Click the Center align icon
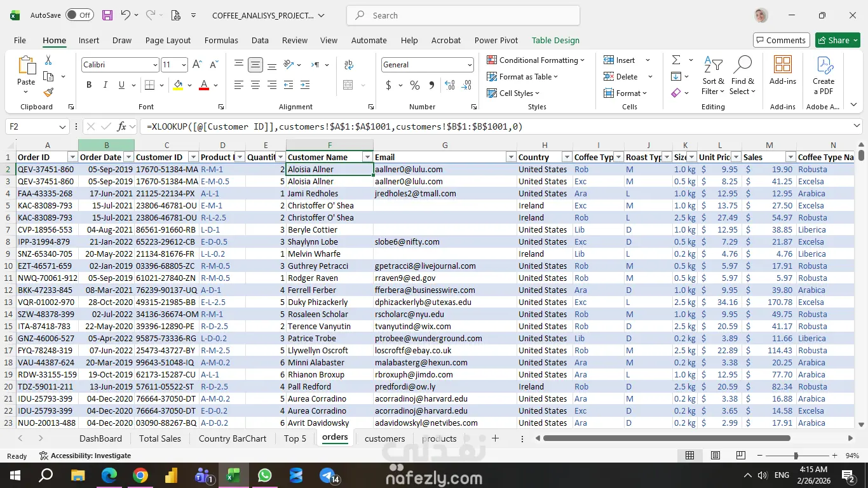Image resolution: width=868 pixels, height=488 pixels. [x=255, y=85]
